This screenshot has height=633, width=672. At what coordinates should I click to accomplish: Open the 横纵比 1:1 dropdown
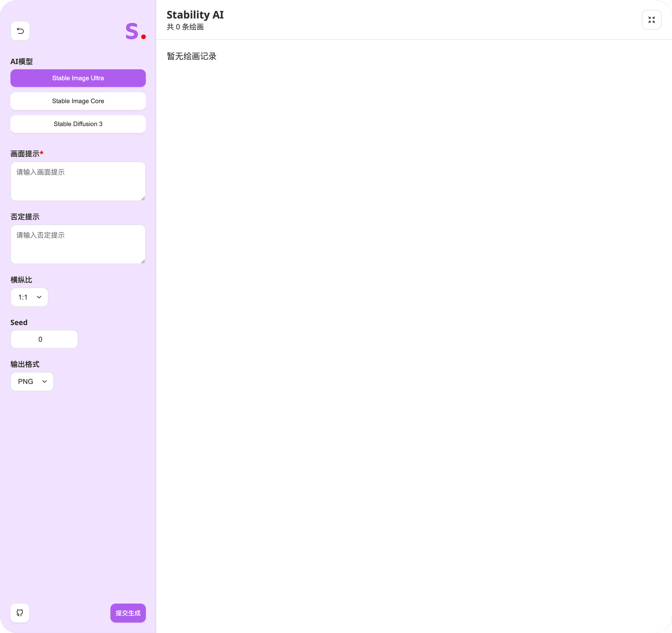pyautogui.click(x=29, y=297)
